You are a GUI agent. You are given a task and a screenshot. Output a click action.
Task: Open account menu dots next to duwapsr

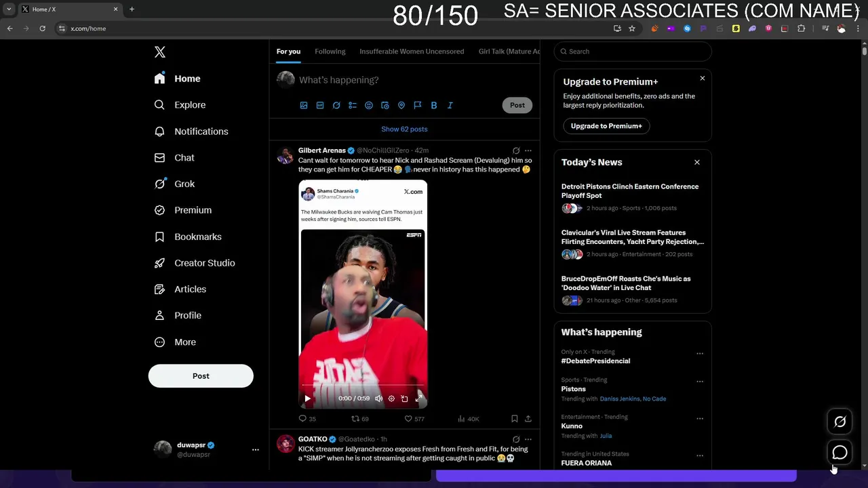256,449
